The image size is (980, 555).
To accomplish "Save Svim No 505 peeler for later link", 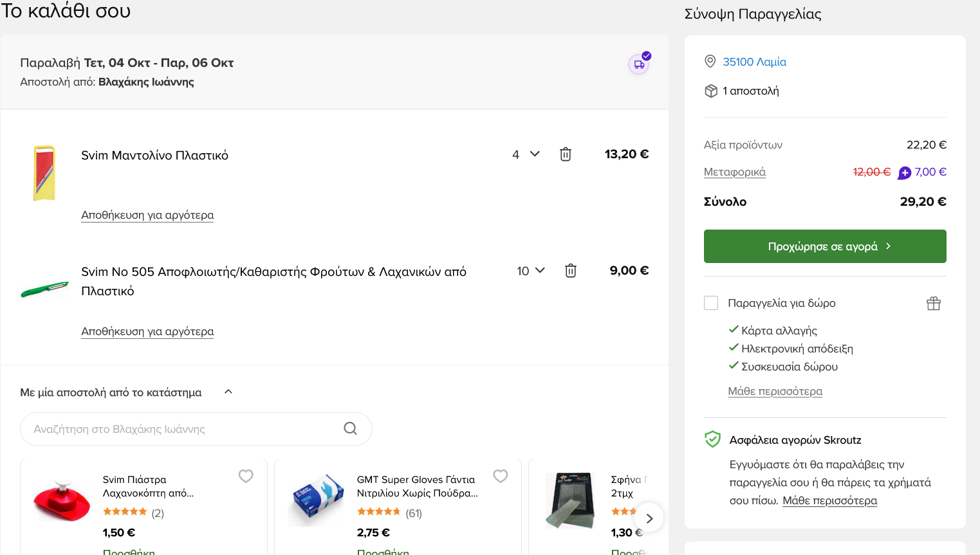I will pos(147,331).
